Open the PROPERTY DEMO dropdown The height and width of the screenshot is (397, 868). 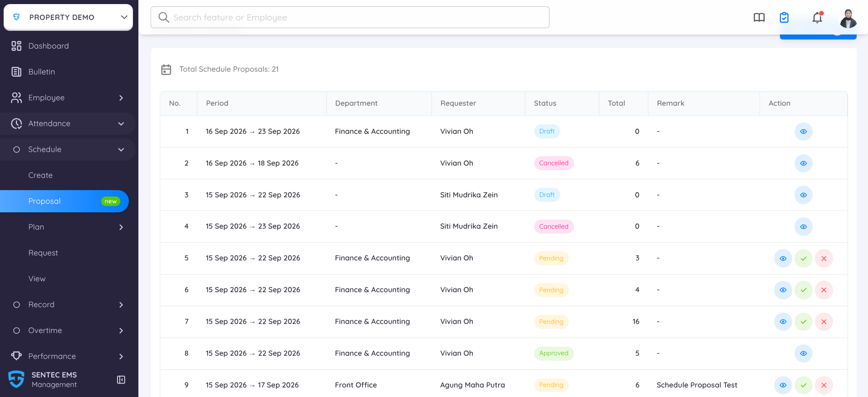click(x=69, y=17)
